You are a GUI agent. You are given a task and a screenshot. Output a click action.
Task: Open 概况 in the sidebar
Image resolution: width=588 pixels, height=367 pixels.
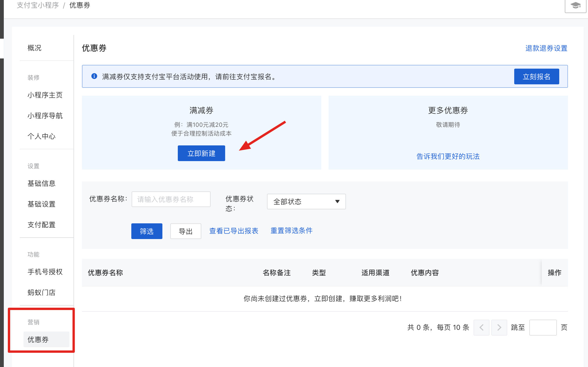coord(35,48)
